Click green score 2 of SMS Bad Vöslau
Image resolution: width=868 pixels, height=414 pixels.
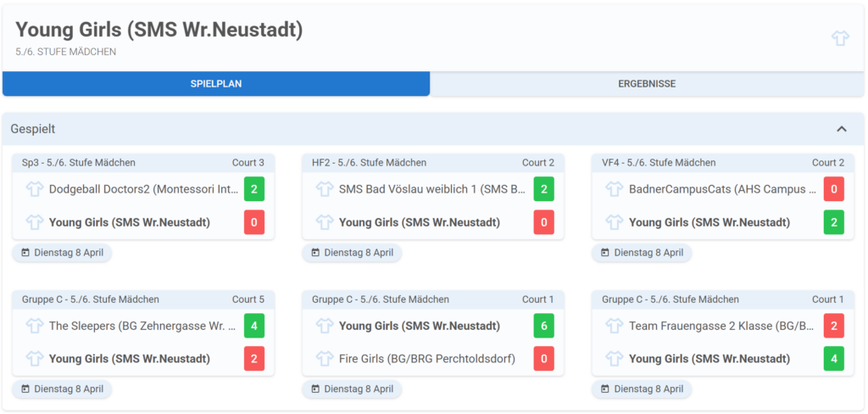[x=544, y=189]
